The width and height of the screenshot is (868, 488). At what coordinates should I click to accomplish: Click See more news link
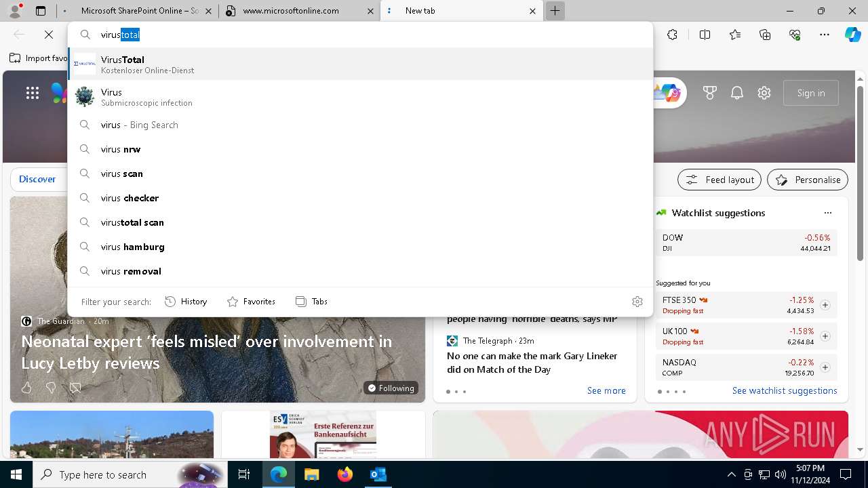tap(606, 391)
